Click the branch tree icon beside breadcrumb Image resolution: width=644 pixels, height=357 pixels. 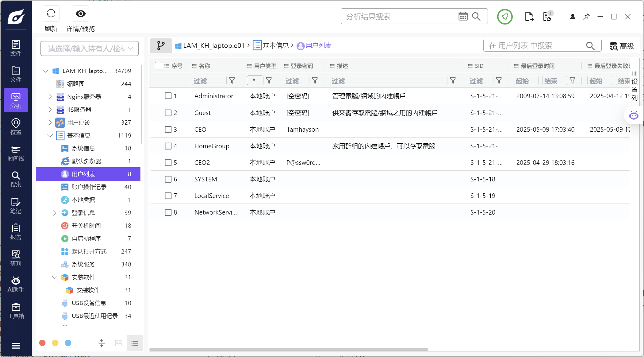click(161, 46)
